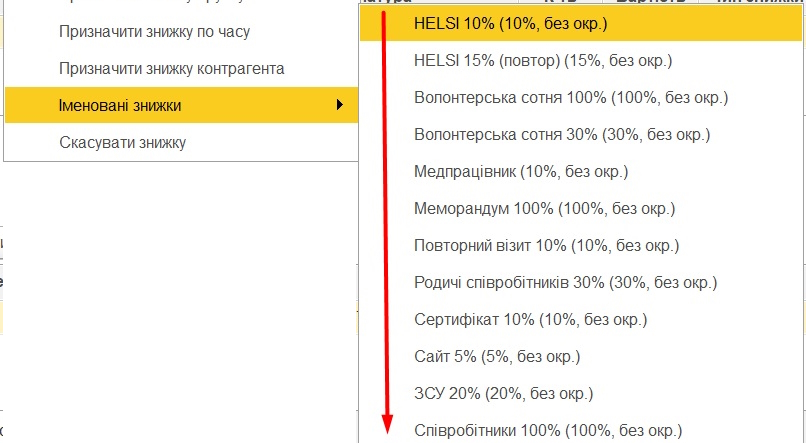Viewport: 806px width, 443px height.
Task: Choose Повторний візит 10% discount
Action: click(x=546, y=246)
